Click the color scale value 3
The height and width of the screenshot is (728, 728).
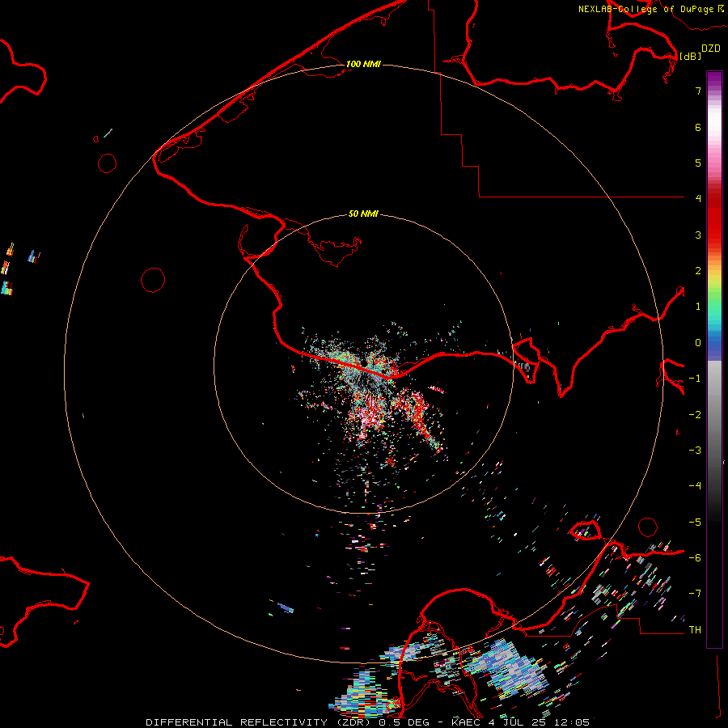coord(698,235)
